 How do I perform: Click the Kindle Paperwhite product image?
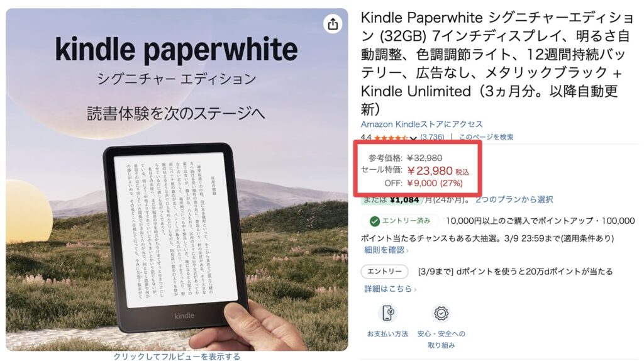(177, 179)
